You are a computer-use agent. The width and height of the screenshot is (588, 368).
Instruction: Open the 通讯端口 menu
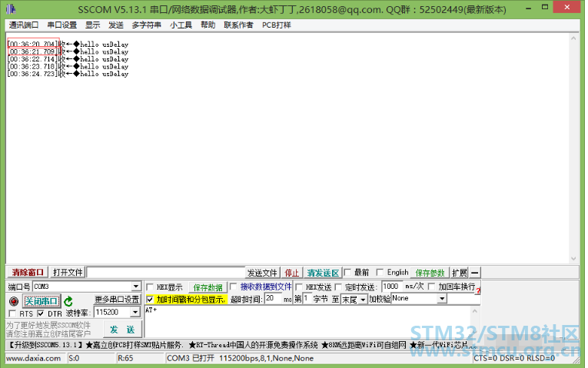(x=24, y=25)
